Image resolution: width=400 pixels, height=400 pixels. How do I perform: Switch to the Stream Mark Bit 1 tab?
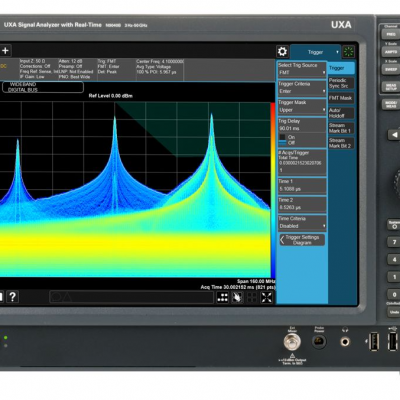pyautogui.click(x=341, y=128)
